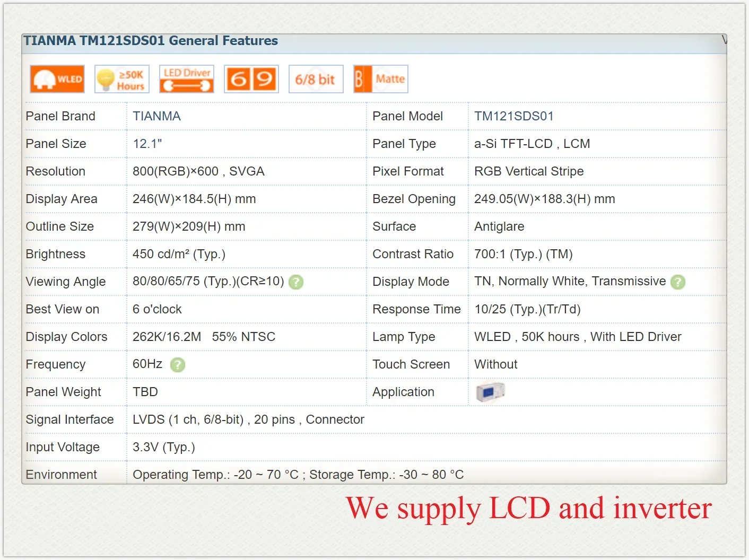Open the TM121SDS01 panel model link

click(514, 116)
